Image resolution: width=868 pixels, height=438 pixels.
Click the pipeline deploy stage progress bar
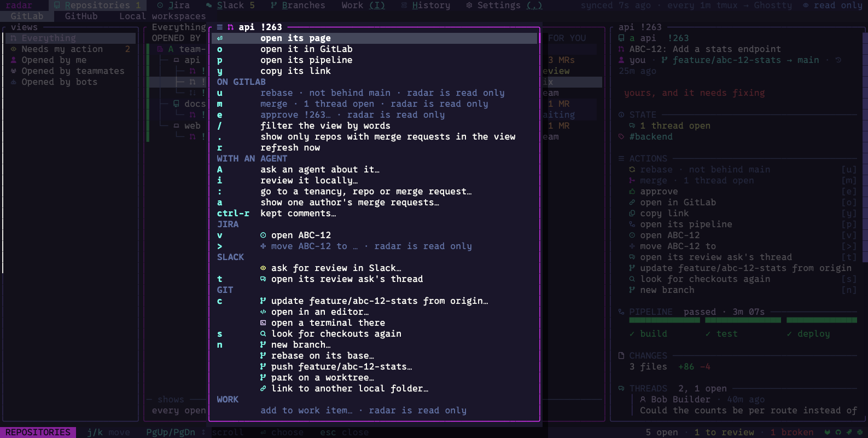click(822, 320)
